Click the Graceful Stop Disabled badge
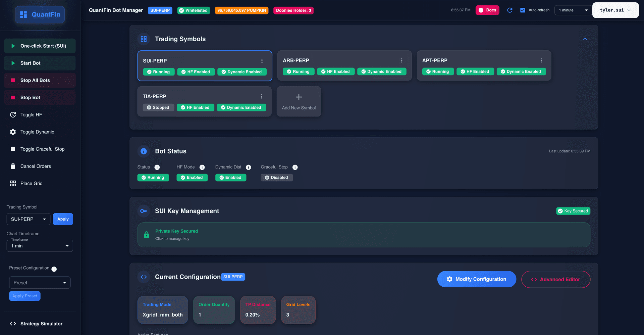Screen dimensions: 644x335 277,178
